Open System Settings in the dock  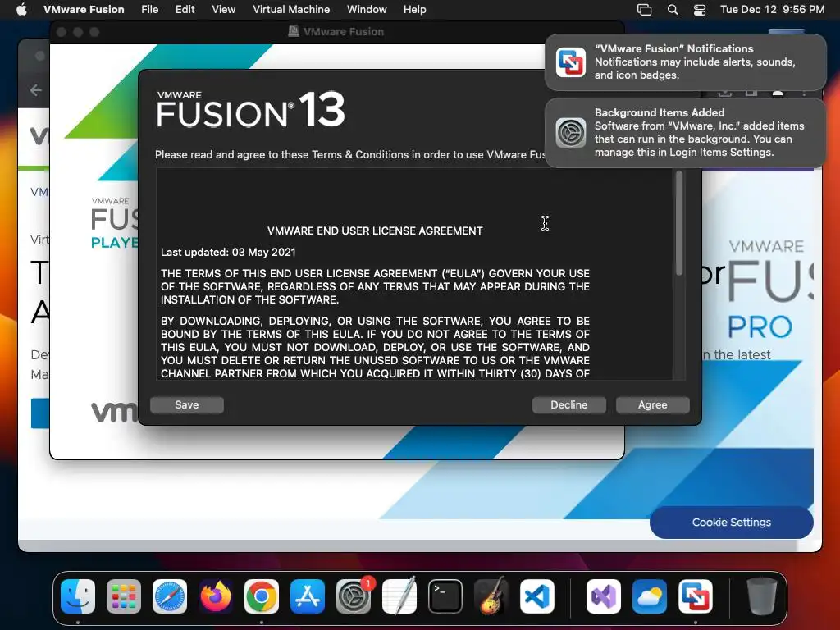[354, 596]
